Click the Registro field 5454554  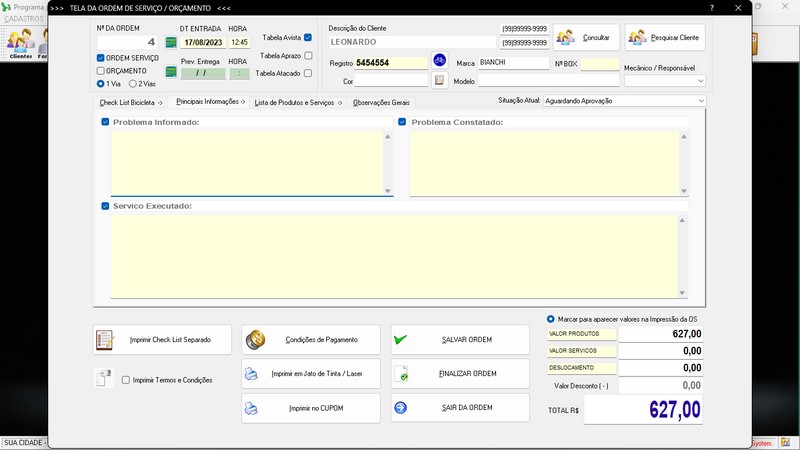(391, 63)
